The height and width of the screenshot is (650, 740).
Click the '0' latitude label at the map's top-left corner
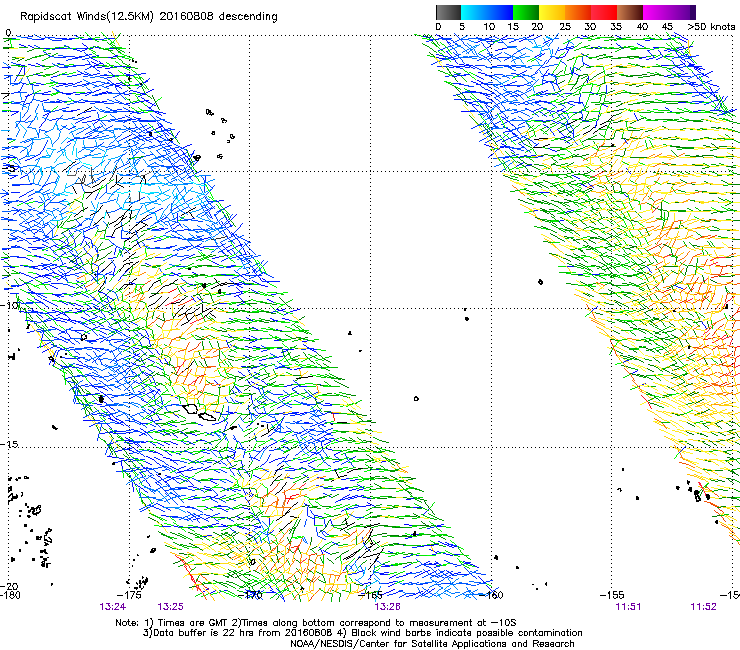click(x=8, y=33)
